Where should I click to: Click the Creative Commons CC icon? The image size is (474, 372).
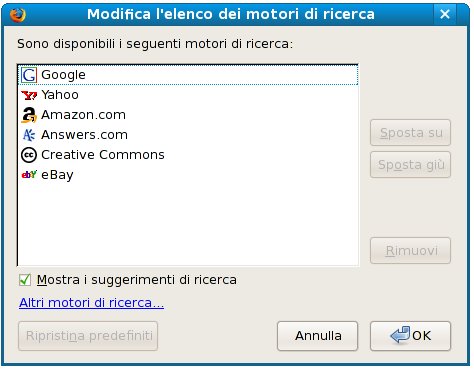pos(29,155)
